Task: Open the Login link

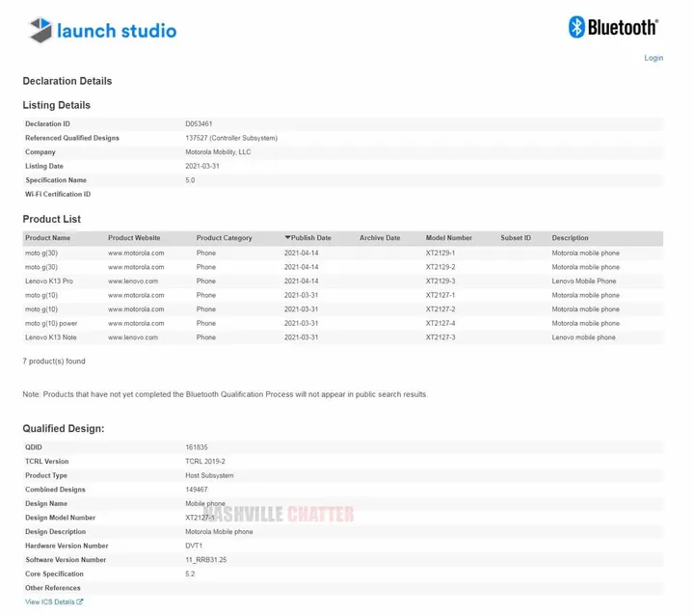Action: [654, 58]
